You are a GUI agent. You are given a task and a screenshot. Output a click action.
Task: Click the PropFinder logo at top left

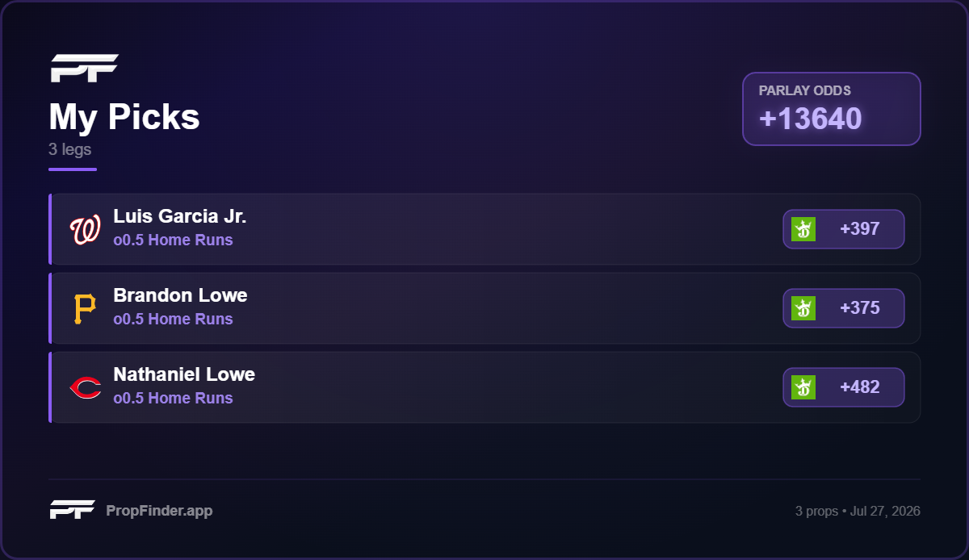click(85, 69)
